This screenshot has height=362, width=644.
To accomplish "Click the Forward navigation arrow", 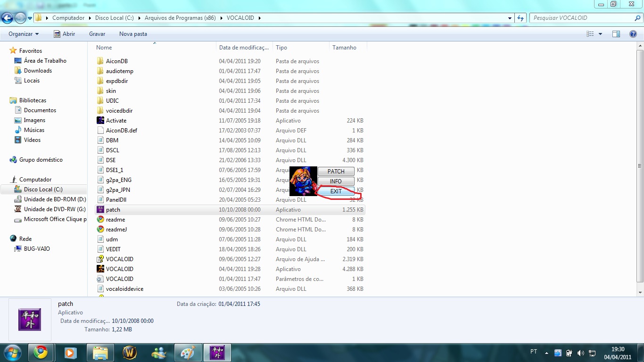I will pyautogui.click(x=20, y=18).
